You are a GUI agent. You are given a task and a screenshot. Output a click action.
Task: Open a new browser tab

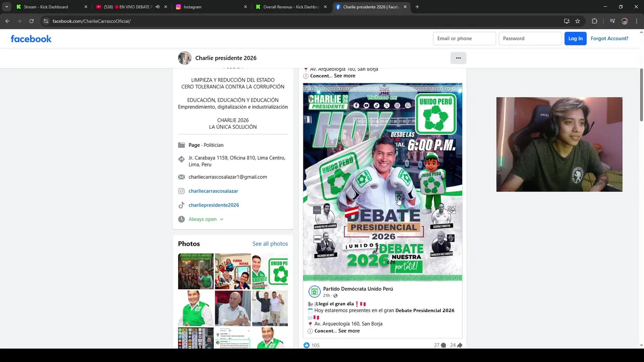[417, 7]
